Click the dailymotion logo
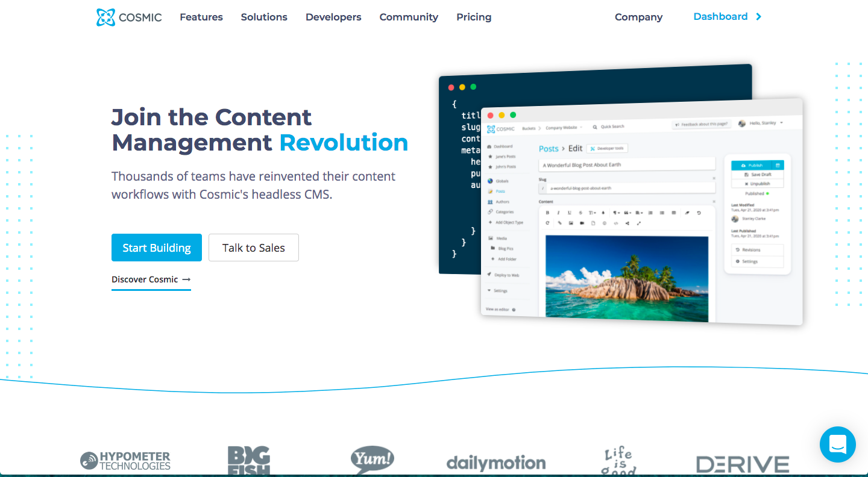The image size is (868, 477). pyautogui.click(x=496, y=463)
